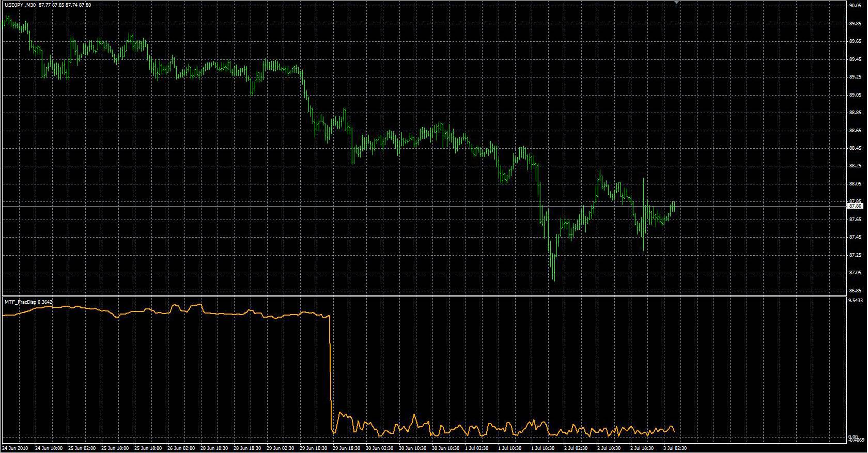Click the 89.85 price scale label
Viewport: 868px width, 453px height.
(855, 23)
